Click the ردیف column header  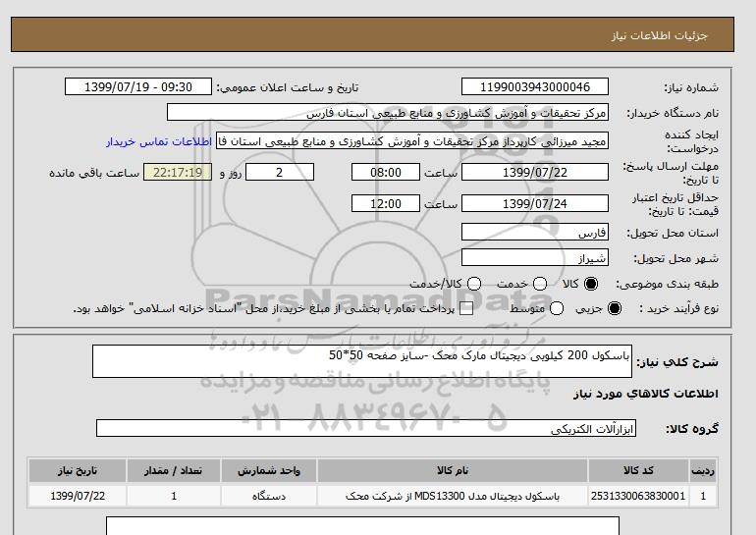tap(702, 471)
